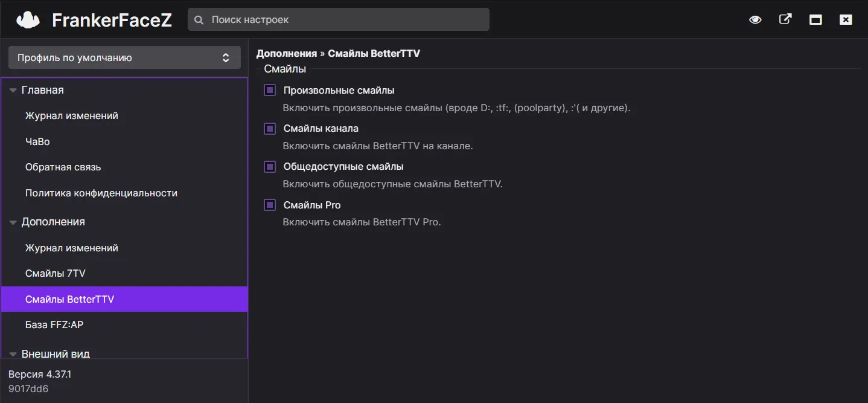
Task: Open settings in pop-out window icon
Action: click(x=785, y=19)
